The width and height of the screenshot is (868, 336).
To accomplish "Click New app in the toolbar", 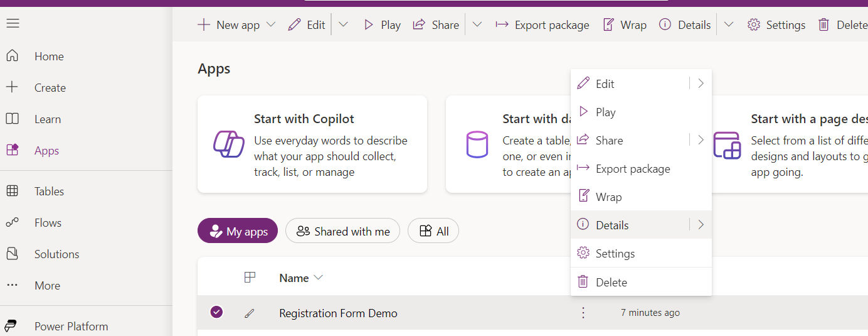I will click(x=228, y=25).
